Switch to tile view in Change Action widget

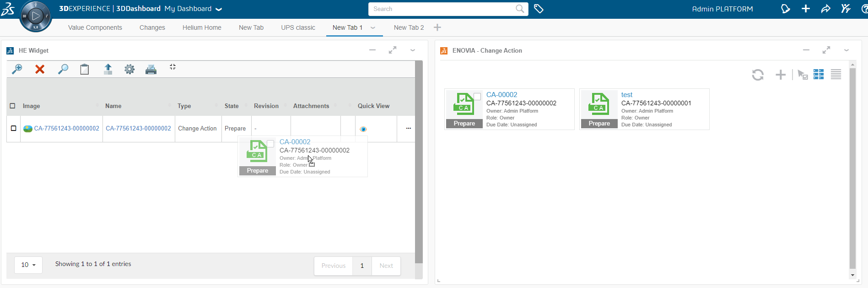pos(819,75)
